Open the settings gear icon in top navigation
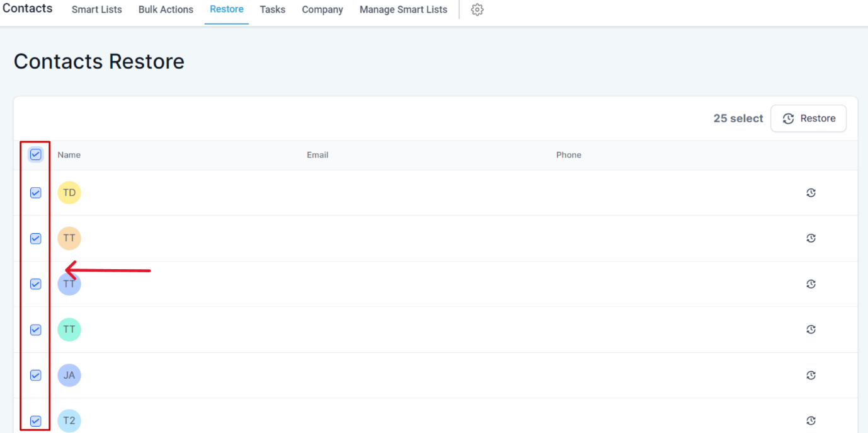Viewport: 868px width, 433px height. pos(477,10)
